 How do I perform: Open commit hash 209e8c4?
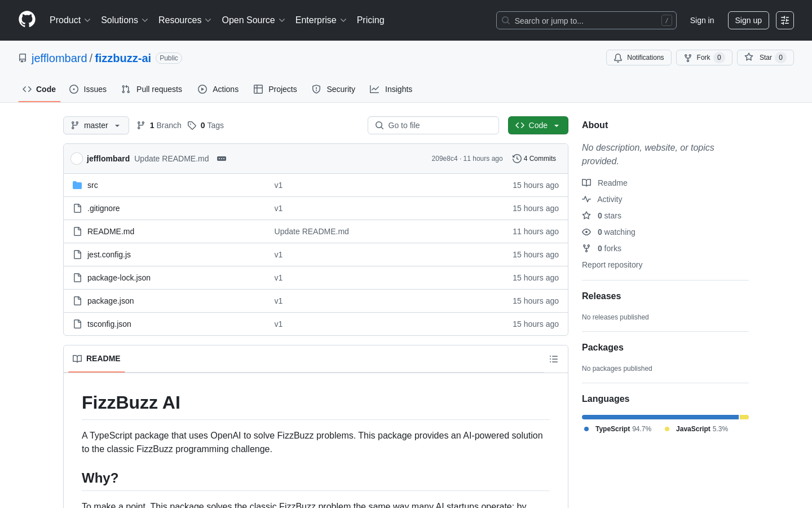pos(444,159)
